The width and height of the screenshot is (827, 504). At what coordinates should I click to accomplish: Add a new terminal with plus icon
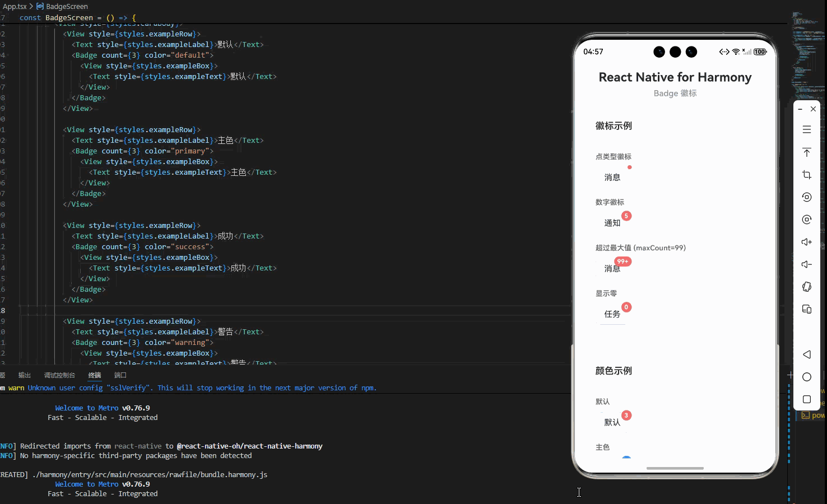click(790, 375)
